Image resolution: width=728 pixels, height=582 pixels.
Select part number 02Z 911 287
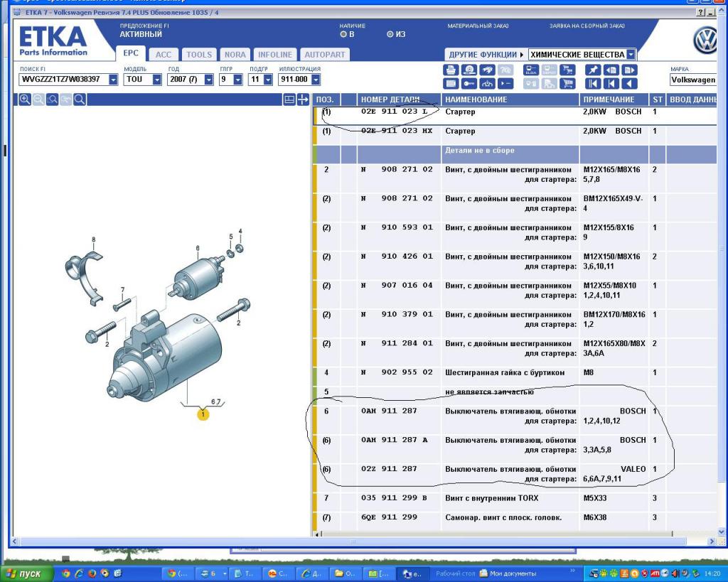click(x=389, y=469)
